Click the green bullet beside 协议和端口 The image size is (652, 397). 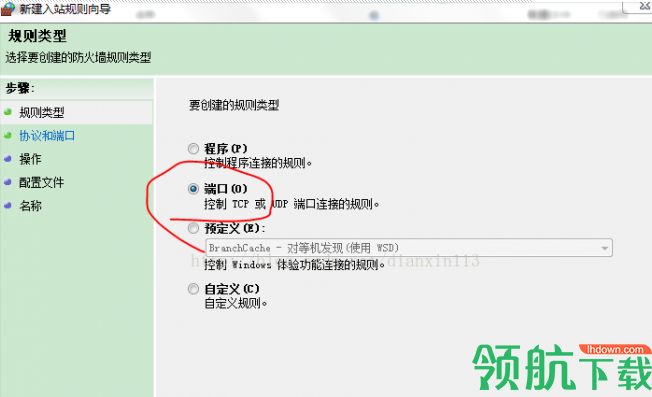point(7,135)
